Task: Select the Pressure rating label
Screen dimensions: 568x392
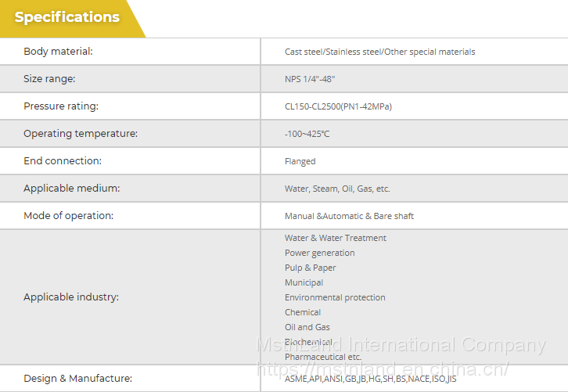Action: (x=61, y=106)
